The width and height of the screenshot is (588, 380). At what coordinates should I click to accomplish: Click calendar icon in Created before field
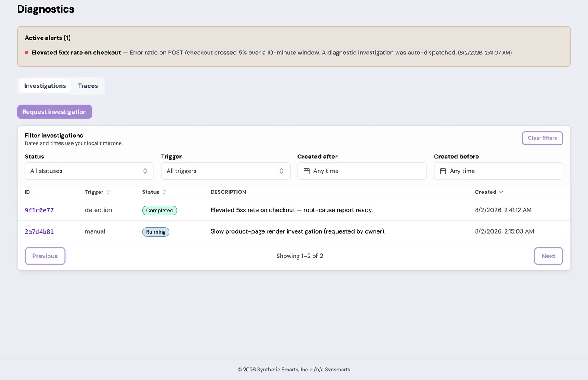click(x=443, y=171)
